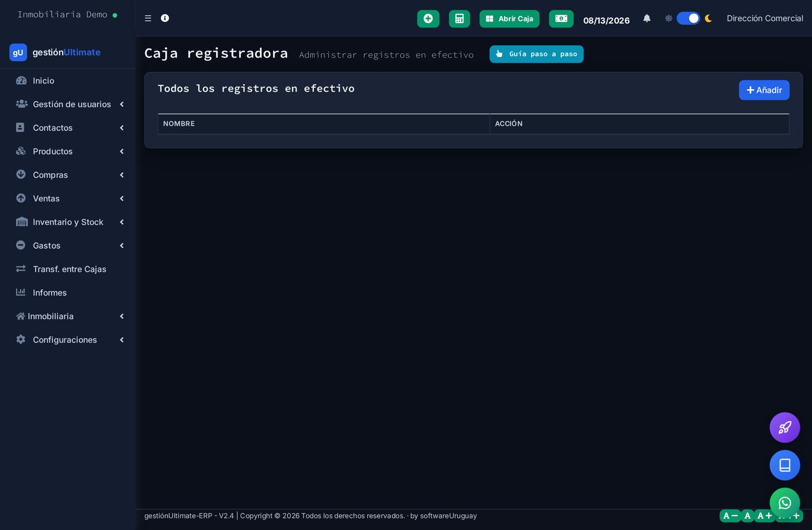Image resolution: width=812 pixels, height=530 pixels.
Task: Sort by the NOMBRE column header
Action: pos(324,124)
